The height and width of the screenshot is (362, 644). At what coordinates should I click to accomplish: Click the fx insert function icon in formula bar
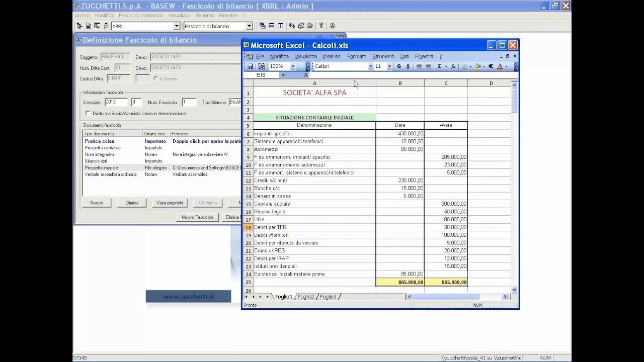pyautogui.click(x=306, y=75)
